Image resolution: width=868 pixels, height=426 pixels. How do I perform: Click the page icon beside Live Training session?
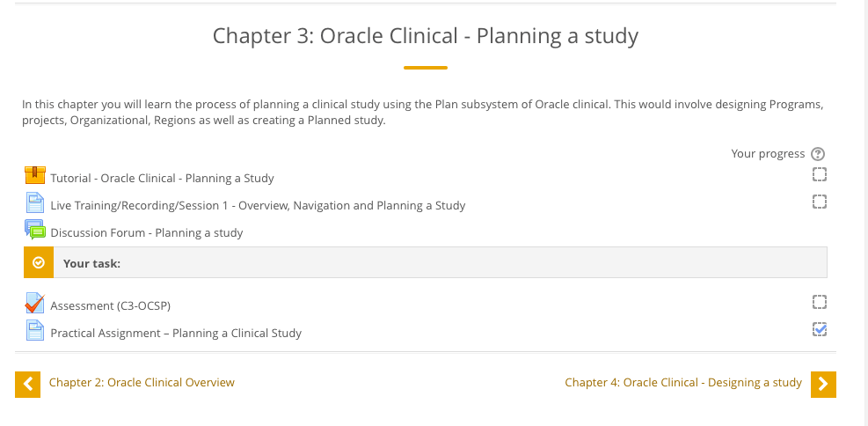[35, 202]
